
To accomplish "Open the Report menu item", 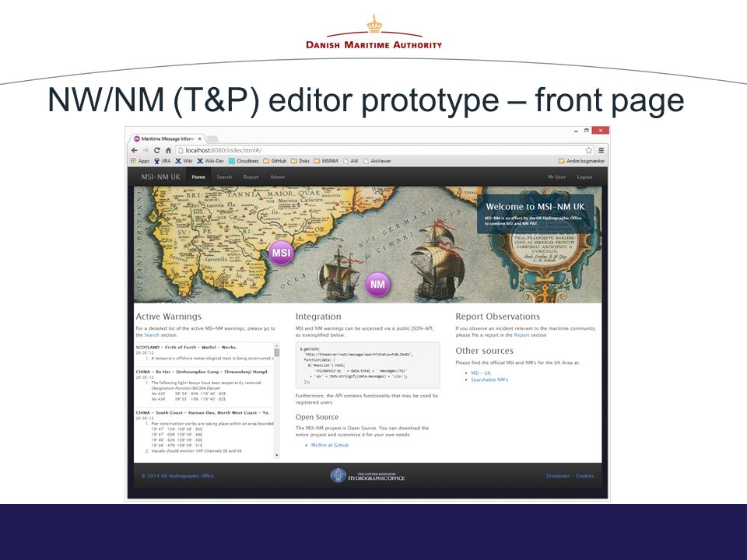I will 251,177.
